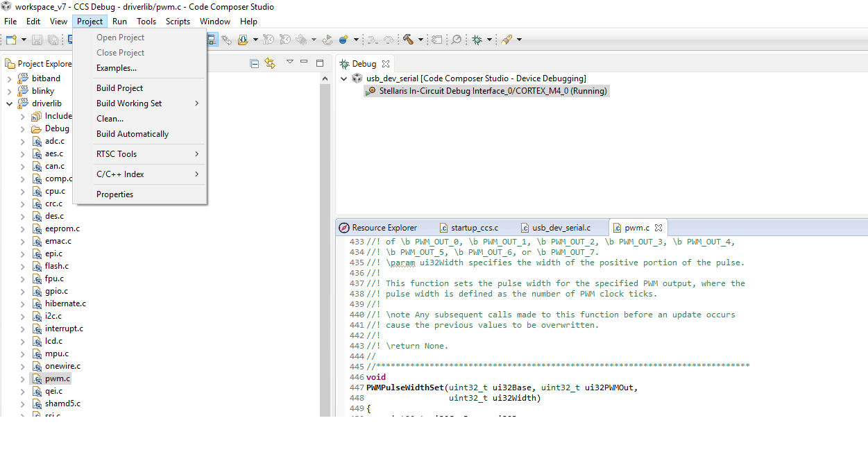Click PWMPulseWidthSet function name in editor
868x450 pixels.
click(x=405, y=387)
